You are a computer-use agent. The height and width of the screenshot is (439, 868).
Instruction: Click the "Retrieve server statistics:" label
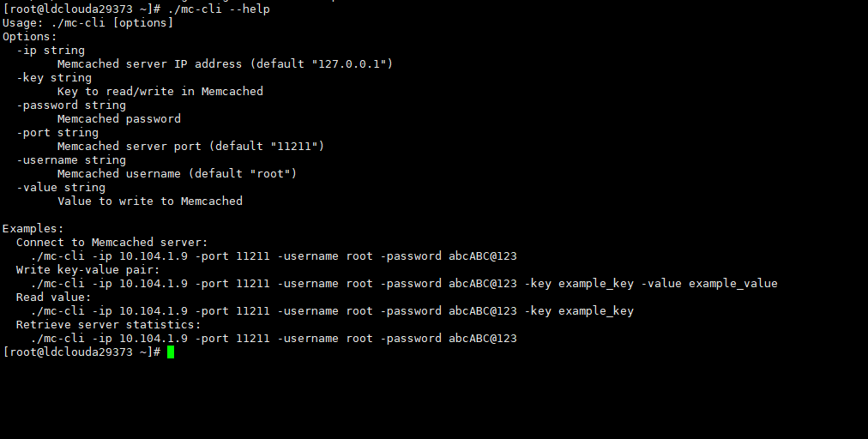pos(109,324)
